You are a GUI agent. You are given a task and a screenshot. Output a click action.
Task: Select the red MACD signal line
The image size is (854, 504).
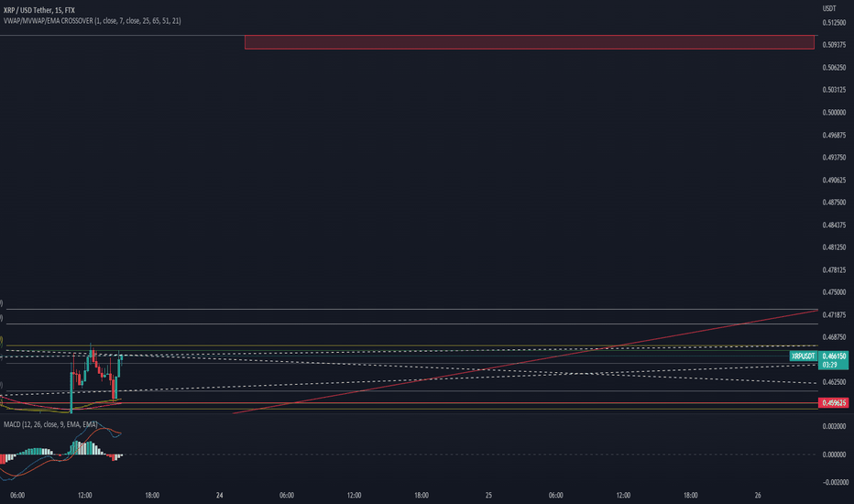(x=60, y=450)
